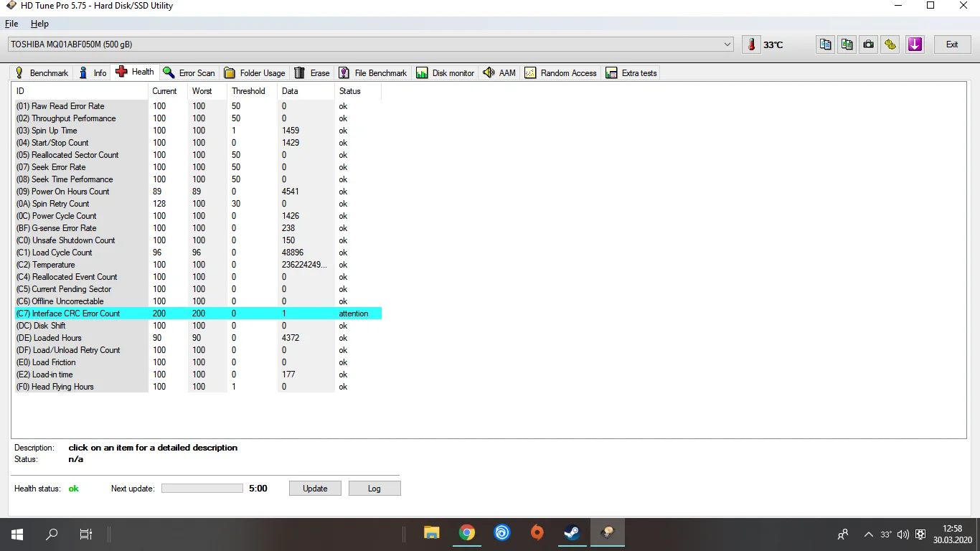Click the Current column header
The height and width of the screenshot is (551, 980).
[168, 91]
